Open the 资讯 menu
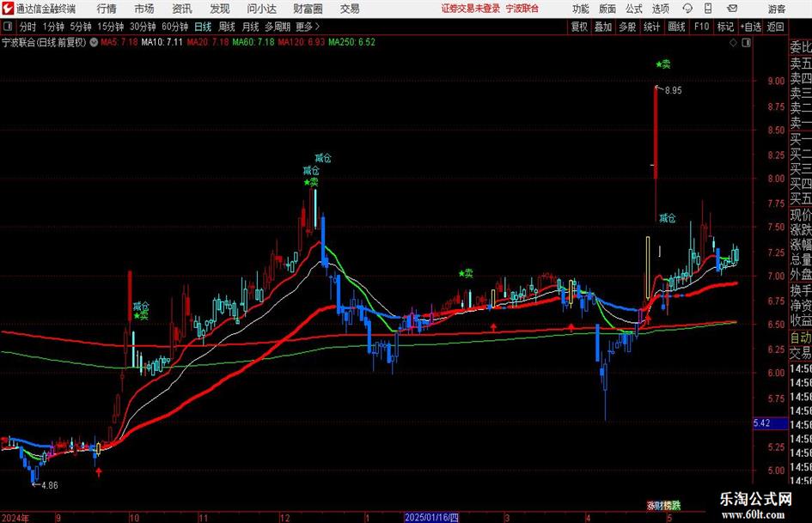Viewport: 812px width, 523px height. [182, 9]
